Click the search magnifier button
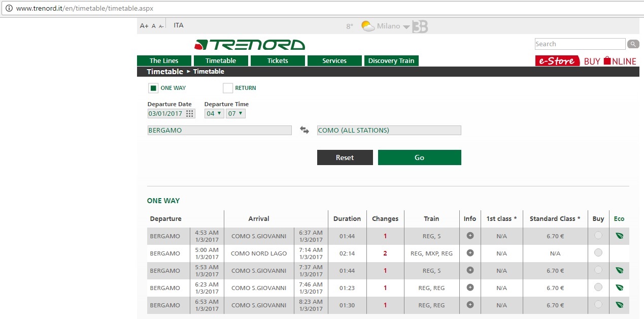 point(633,44)
